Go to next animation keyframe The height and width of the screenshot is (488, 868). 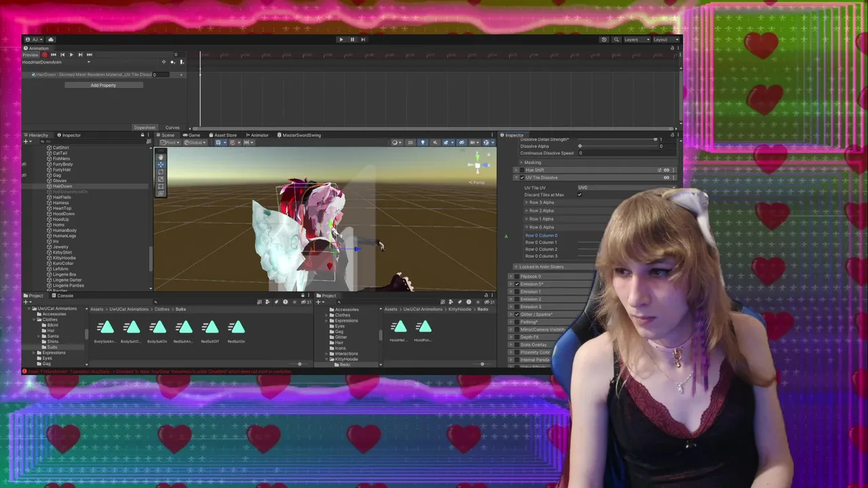pyautogui.click(x=80, y=54)
